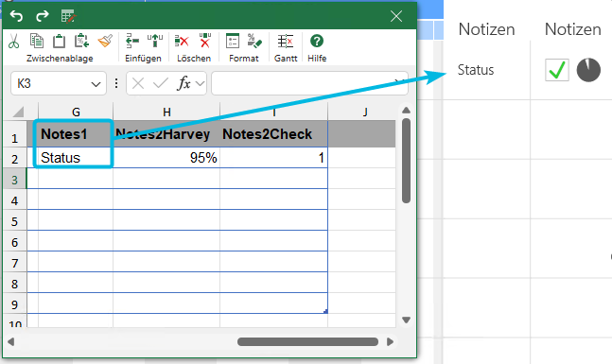Undo the last action

pos(16,16)
